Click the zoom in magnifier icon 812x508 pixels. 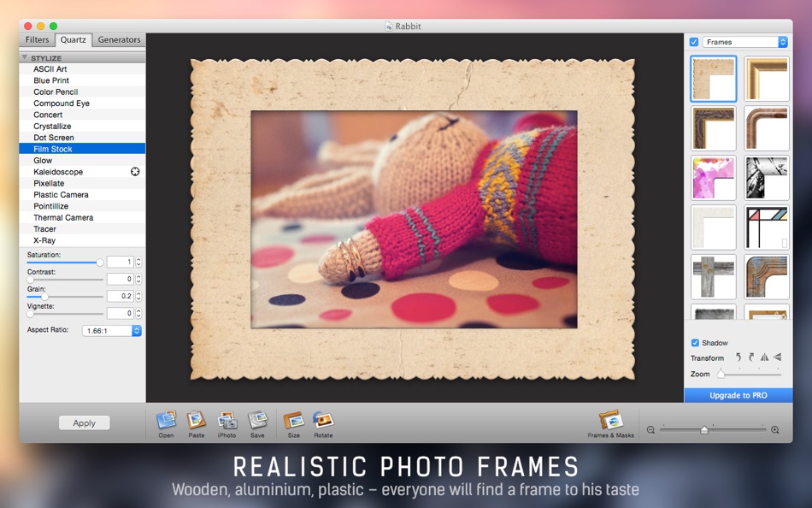775,429
